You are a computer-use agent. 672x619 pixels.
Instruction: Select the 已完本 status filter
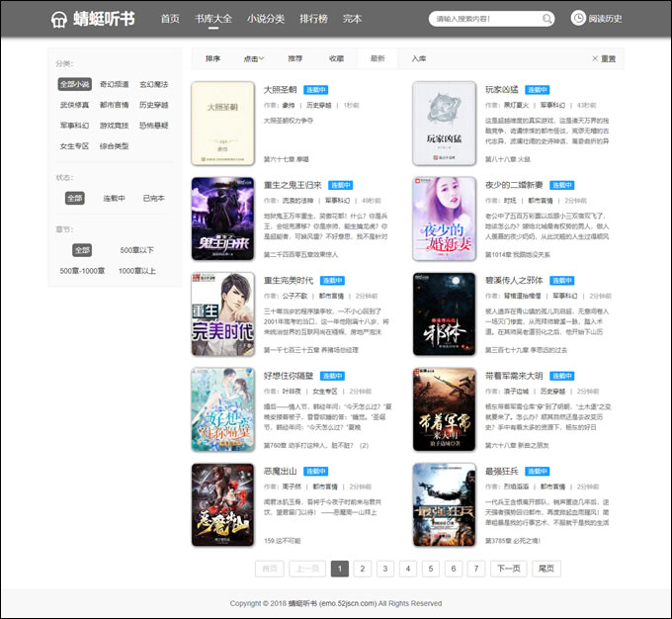click(153, 198)
